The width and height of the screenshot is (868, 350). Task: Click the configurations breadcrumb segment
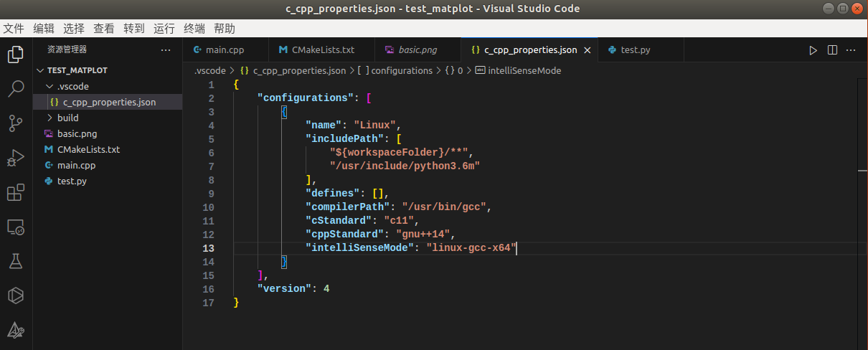point(401,71)
